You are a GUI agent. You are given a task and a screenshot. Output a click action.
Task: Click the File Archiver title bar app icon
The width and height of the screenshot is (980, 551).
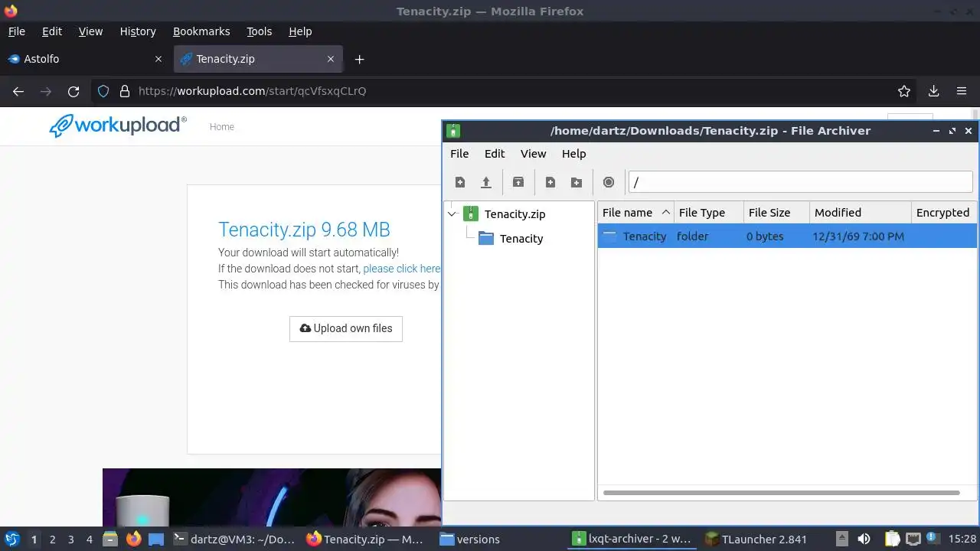tap(453, 131)
